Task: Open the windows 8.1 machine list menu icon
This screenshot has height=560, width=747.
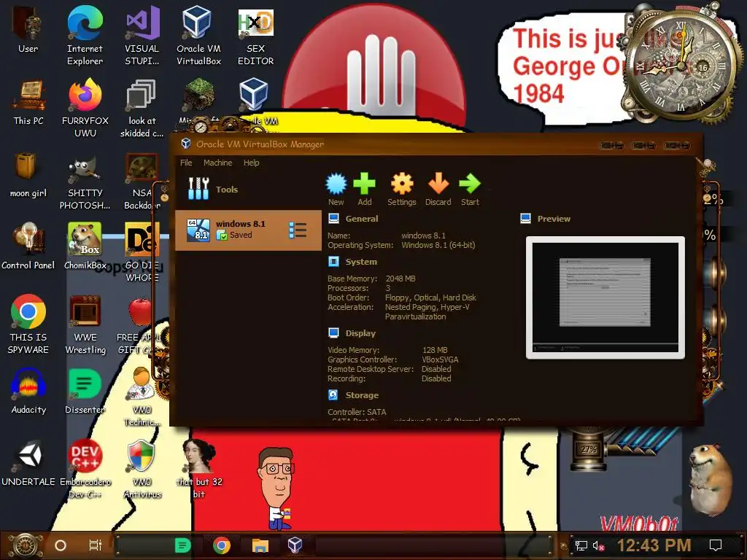Action: [298, 230]
